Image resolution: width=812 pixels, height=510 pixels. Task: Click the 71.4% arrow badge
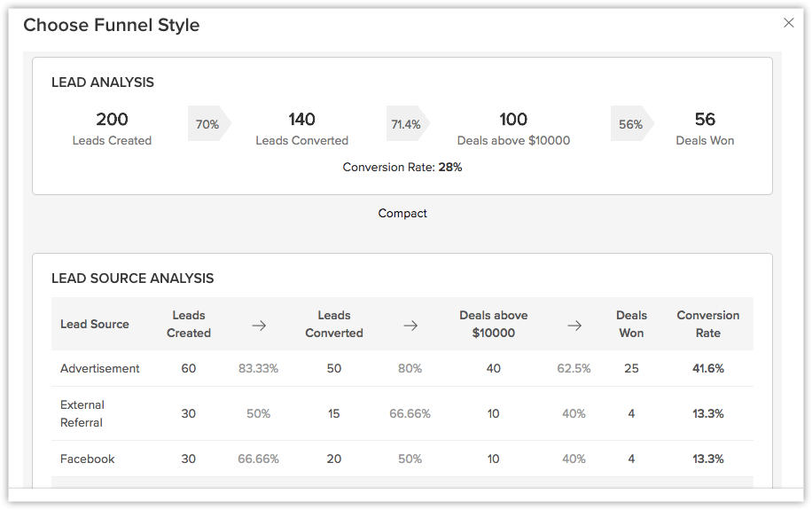[x=407, y=124]
